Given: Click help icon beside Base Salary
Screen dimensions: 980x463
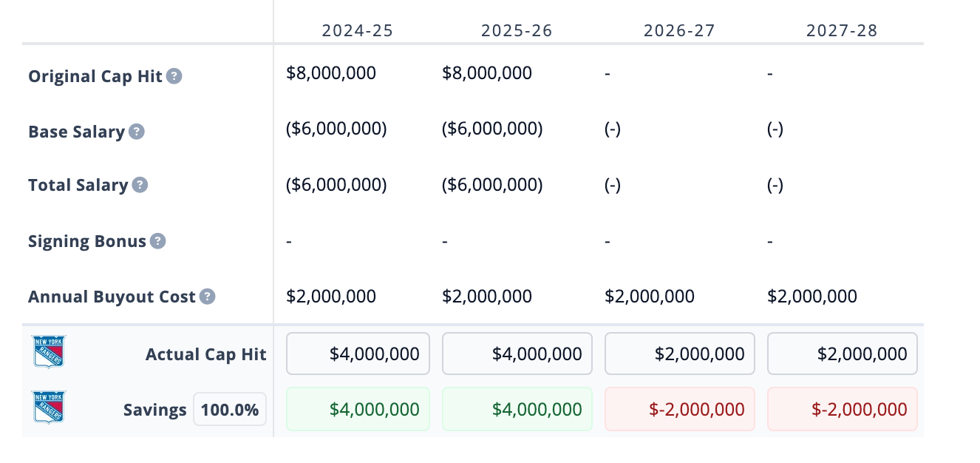Looking at the screenshot, I should click(x=136, y=132).
